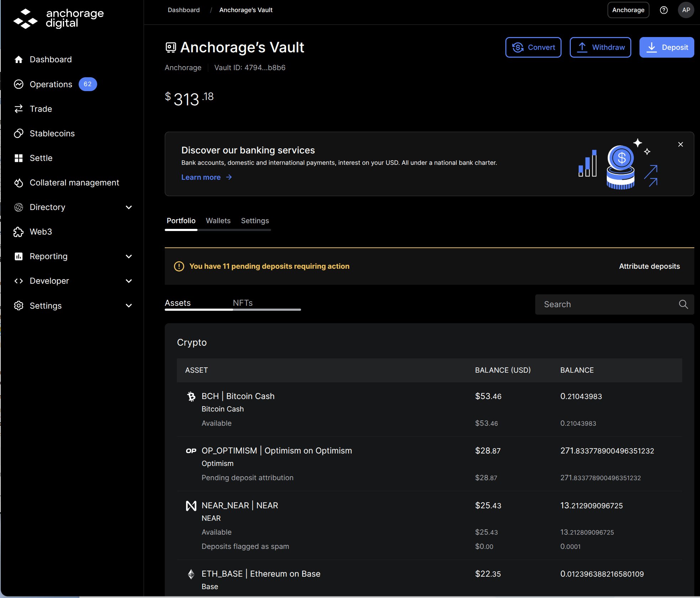Click the NEAR asset icon
The image size is (700, 598).
[x=191, y=505]
